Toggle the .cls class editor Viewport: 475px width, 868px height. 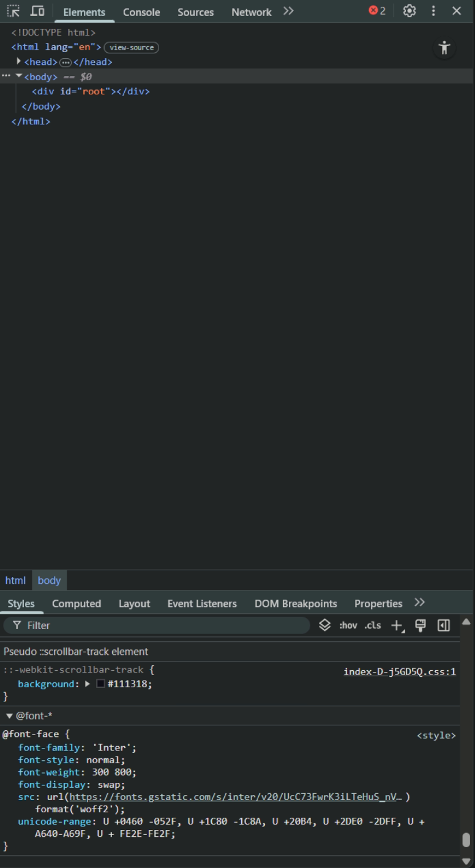tap(373, 625)
